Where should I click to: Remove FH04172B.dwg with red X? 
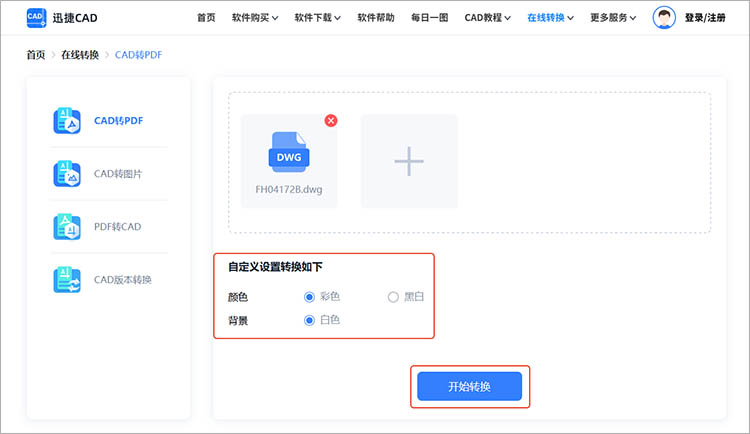point(331,121)
